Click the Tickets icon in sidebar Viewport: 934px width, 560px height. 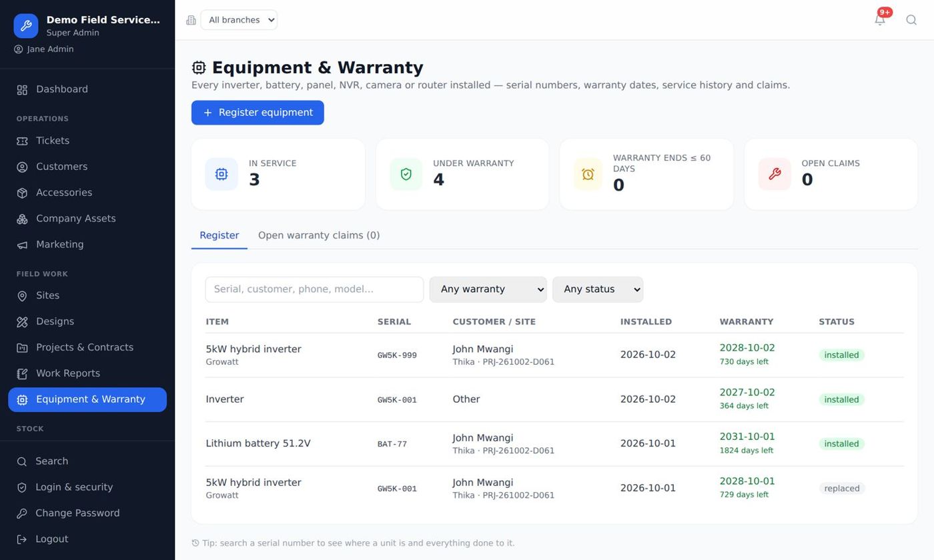(22, 141)
